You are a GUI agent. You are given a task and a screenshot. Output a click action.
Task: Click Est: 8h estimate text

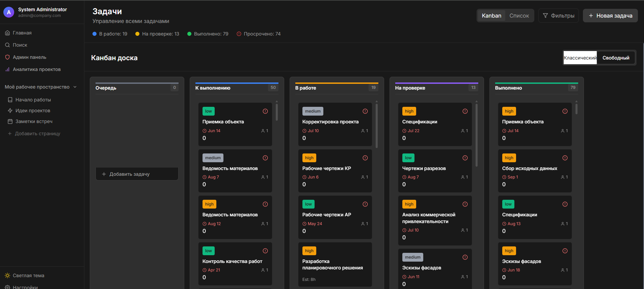(x=309, y=280)
